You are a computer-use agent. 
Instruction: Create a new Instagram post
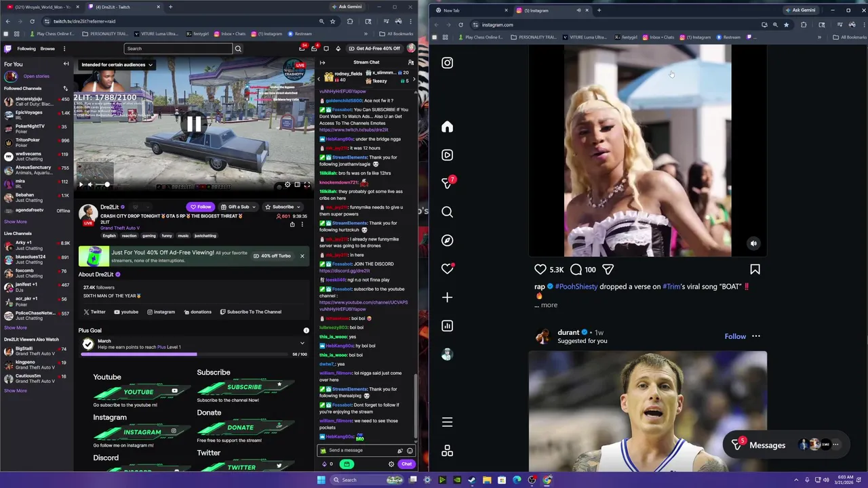(447, 298)
